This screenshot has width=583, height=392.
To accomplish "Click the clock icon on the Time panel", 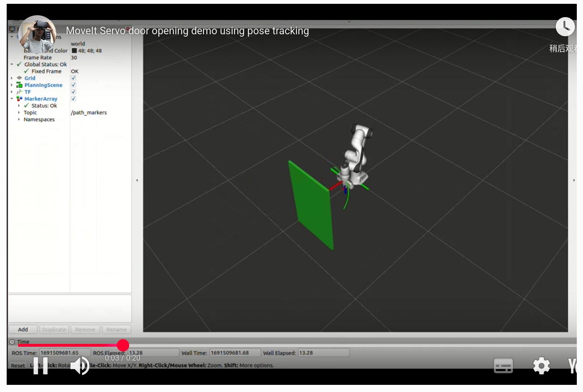I will (x=11, y=342).
